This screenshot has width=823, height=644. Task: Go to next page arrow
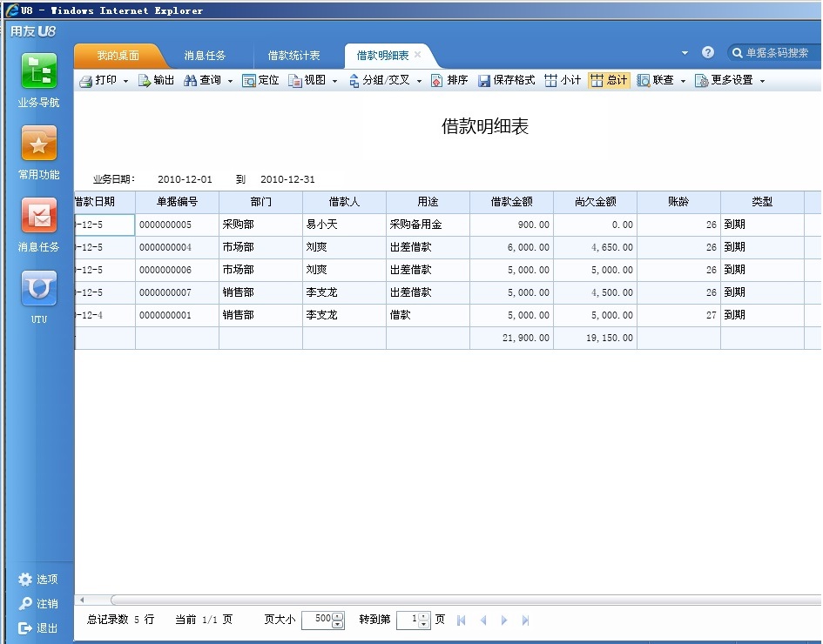504,621
